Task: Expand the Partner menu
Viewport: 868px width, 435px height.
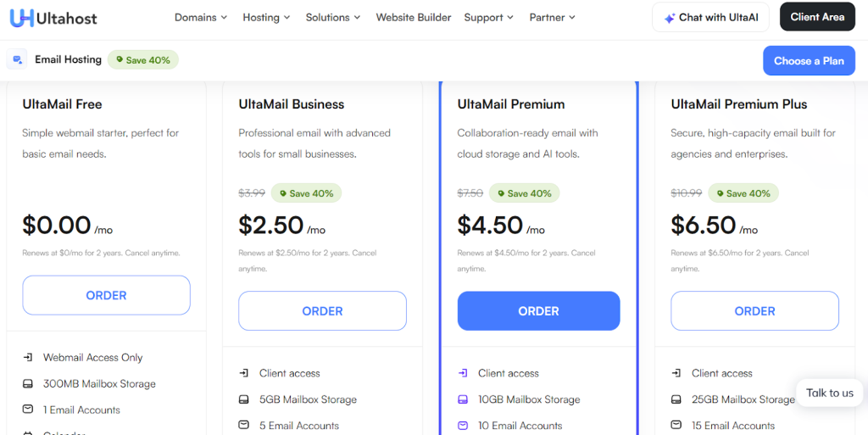Action: click(x=553, y=18)
